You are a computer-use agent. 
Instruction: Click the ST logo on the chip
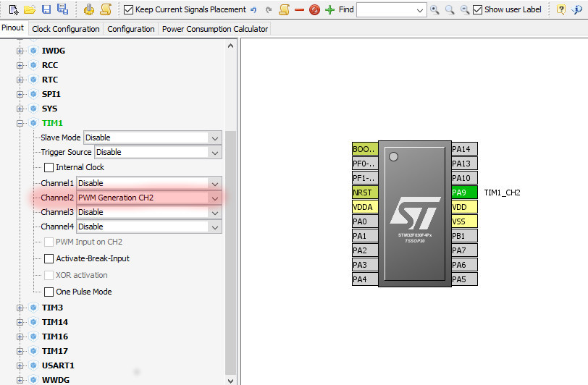(415, 213)
